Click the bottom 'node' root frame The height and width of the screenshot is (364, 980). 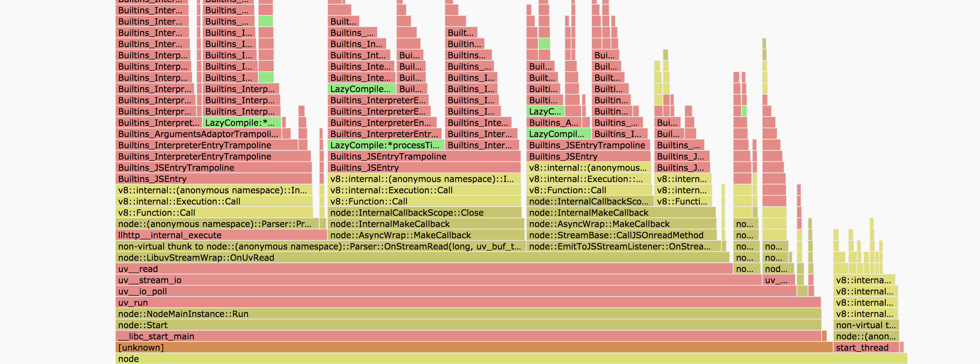[x=511, y=359]
